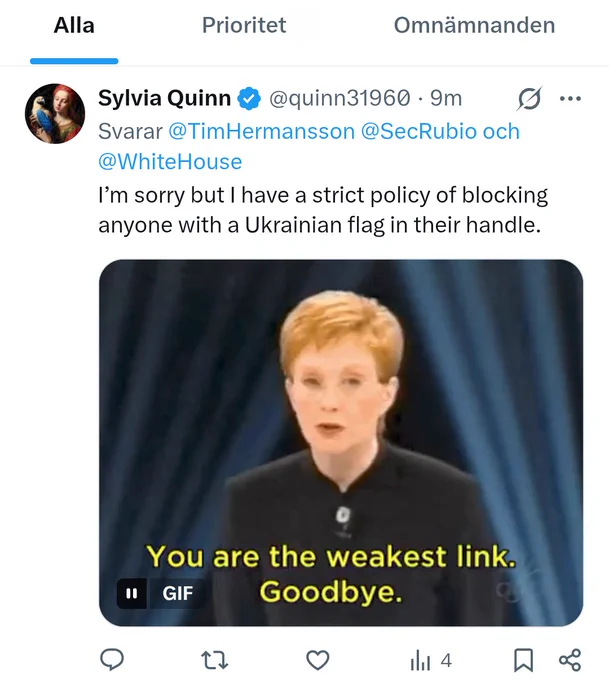The image size is (609, 680).
Task: Repost Sylvia Quinn's tweet
Action: (x=215, y=660)
